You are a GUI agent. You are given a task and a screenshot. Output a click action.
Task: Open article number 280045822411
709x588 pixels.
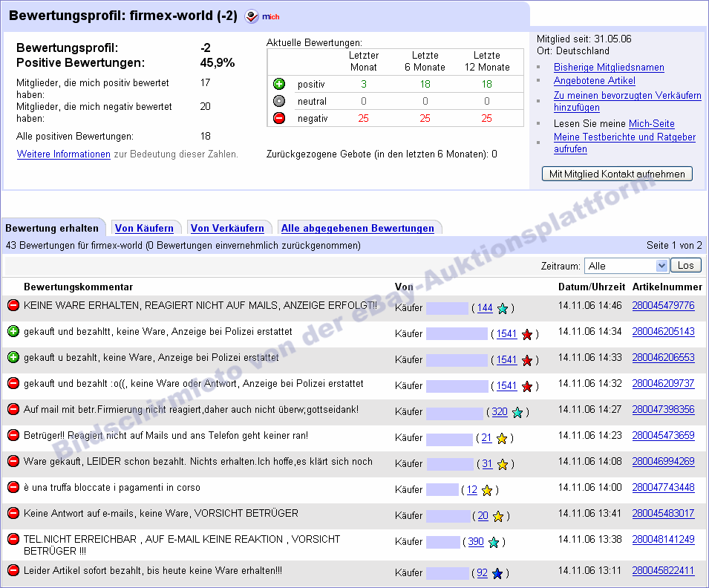(x=663, y=570)
